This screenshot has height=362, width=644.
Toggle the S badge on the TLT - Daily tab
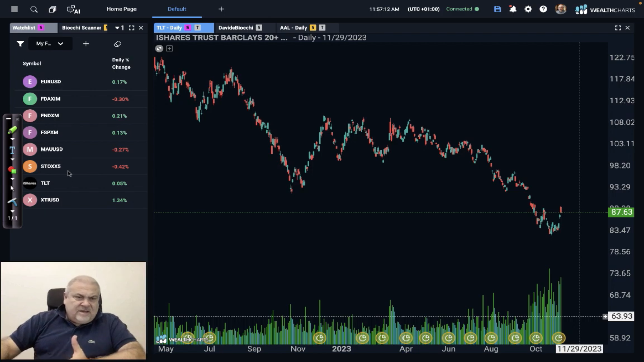(x=188, y=28)
